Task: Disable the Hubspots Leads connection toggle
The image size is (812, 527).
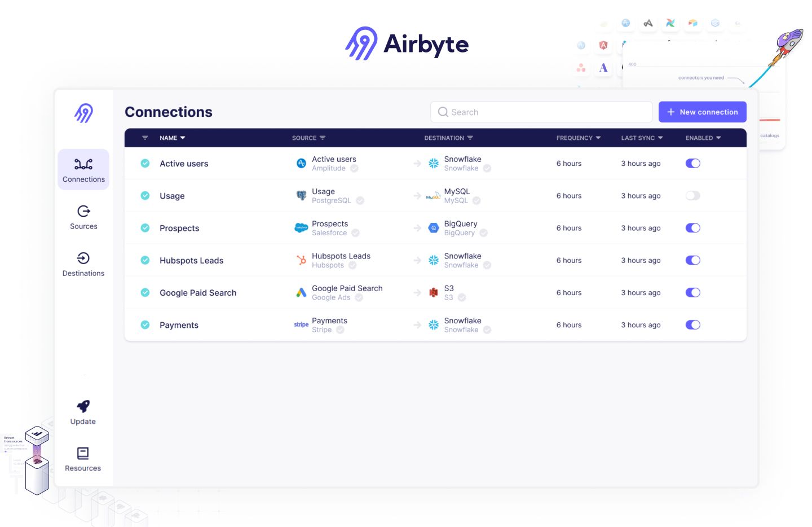Action: pos(693,260)
